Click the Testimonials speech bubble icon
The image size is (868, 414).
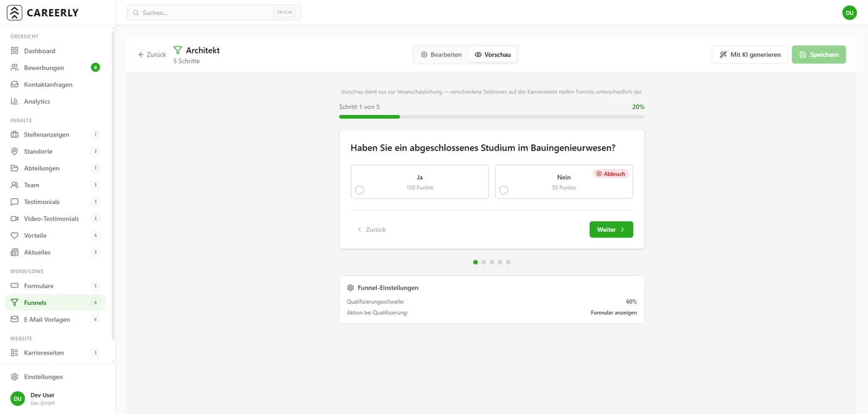[x=15, y=201]
